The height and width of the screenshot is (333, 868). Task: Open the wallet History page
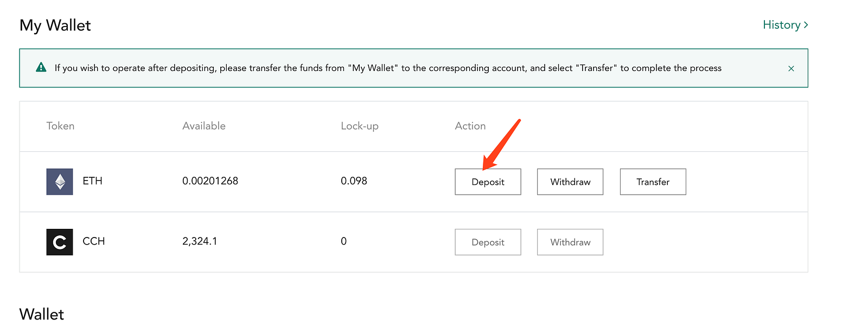pyautogui.click(x=785, y=25)
